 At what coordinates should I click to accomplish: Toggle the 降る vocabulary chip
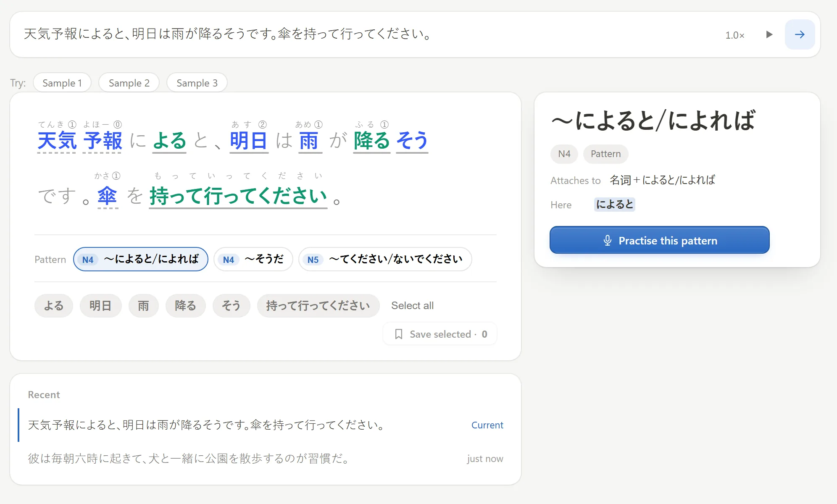point(185,305)
